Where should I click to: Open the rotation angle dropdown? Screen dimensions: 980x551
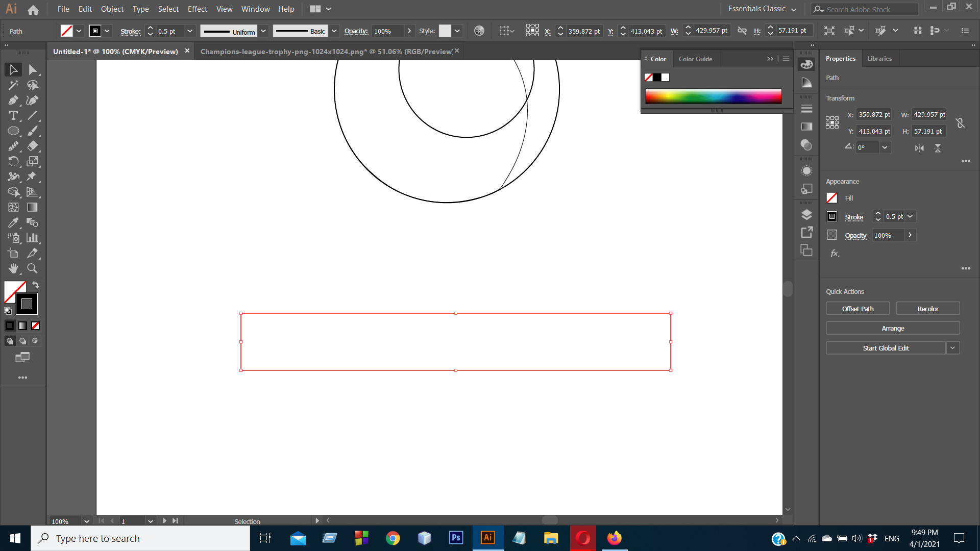(x=885, y=147)
